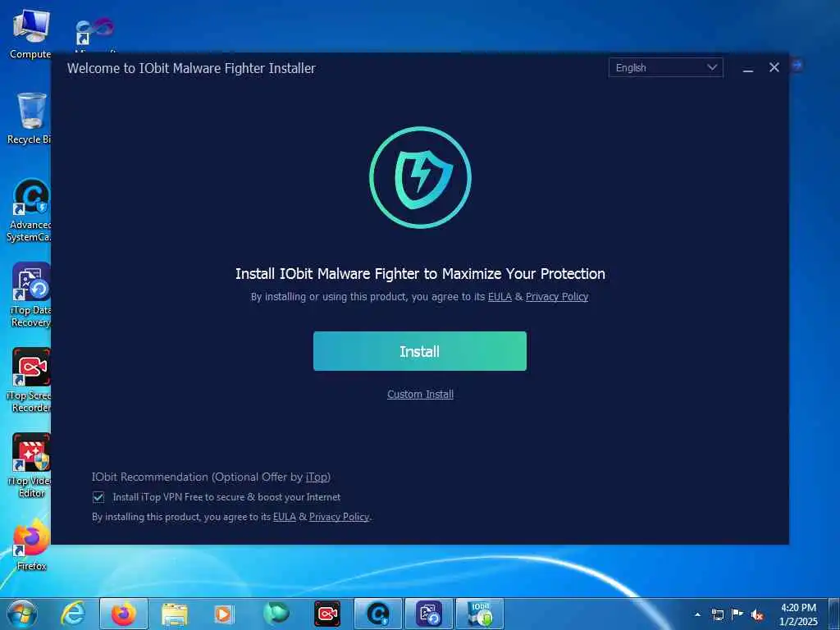Switch to iTop Data Recovery taskbar button
The image size is (840, 630).
pos(429,614)
